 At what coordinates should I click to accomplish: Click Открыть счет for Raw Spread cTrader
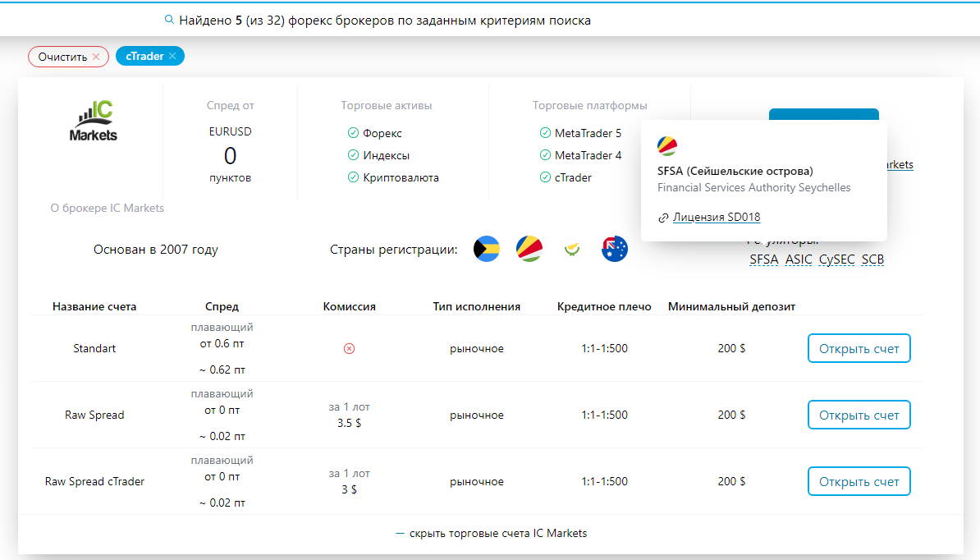pyautogui.click(x=859, y=482)
